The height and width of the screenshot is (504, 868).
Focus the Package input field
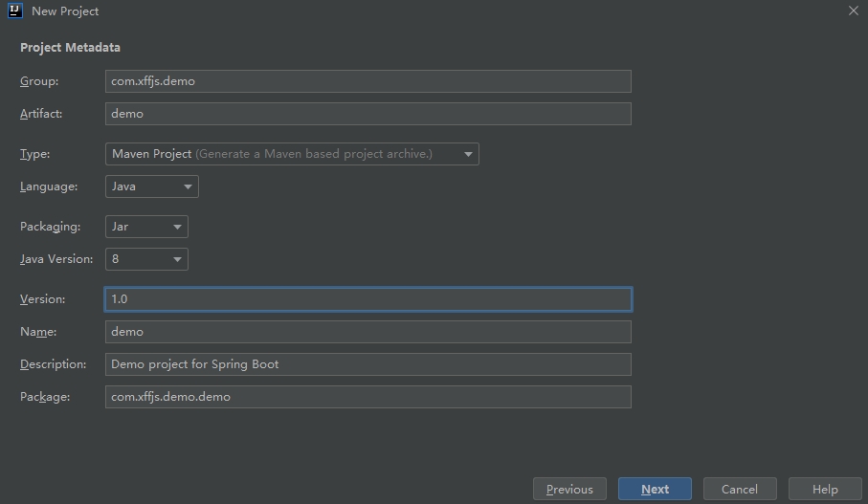click(x=367, y=397)
